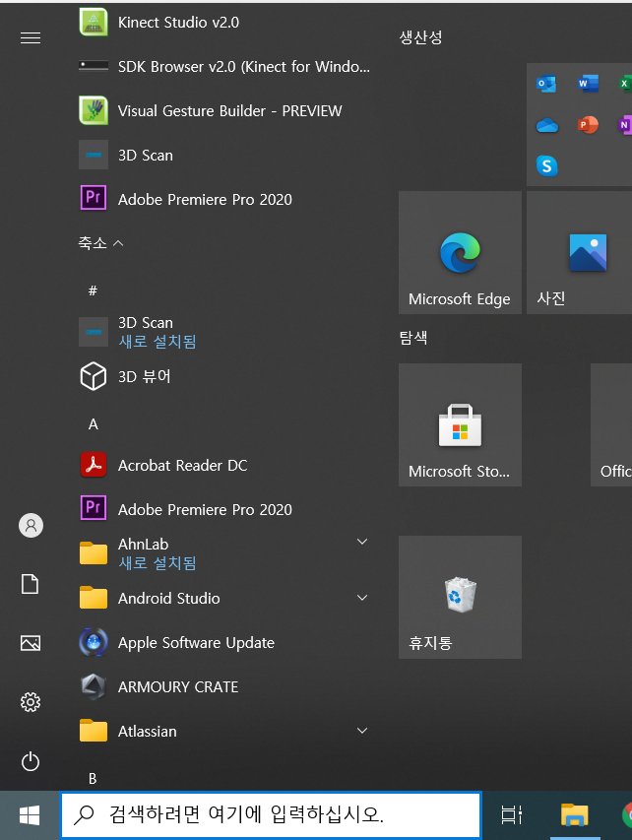Launch Apple Software Update
632x840 pixels.
225,642
